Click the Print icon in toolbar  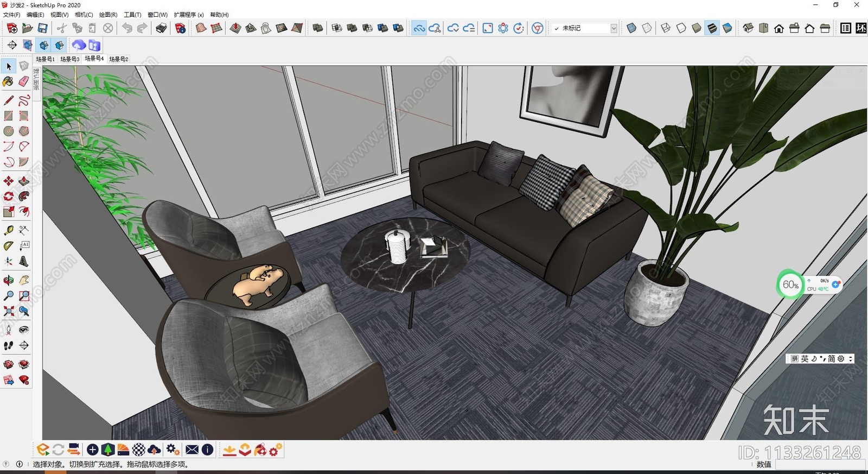[161, 28]
